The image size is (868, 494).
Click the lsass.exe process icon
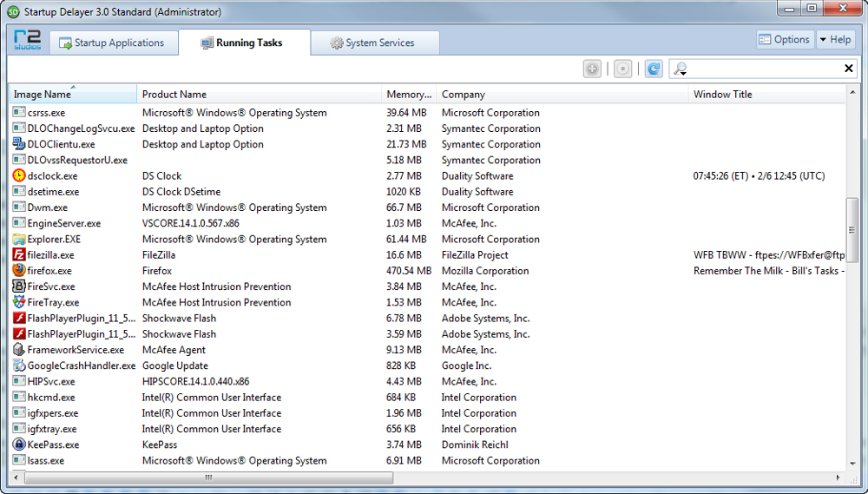point(19,460)
